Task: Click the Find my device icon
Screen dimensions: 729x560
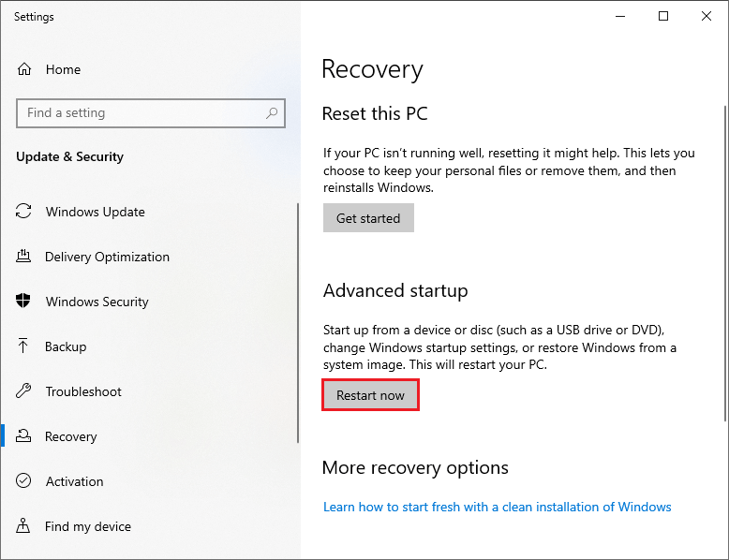Action: pos(22,525)
